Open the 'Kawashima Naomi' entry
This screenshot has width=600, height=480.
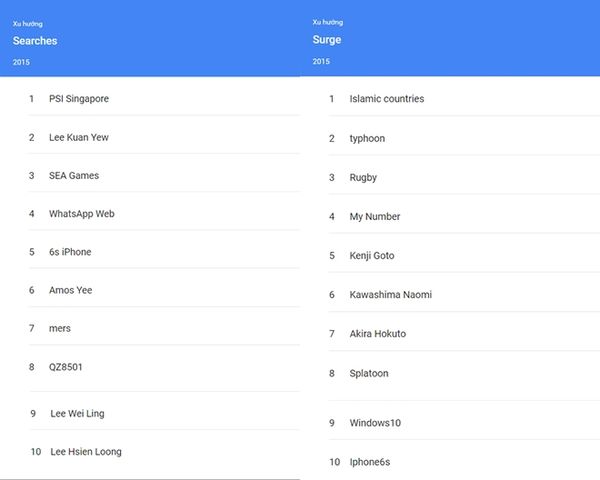pos(390,295)
